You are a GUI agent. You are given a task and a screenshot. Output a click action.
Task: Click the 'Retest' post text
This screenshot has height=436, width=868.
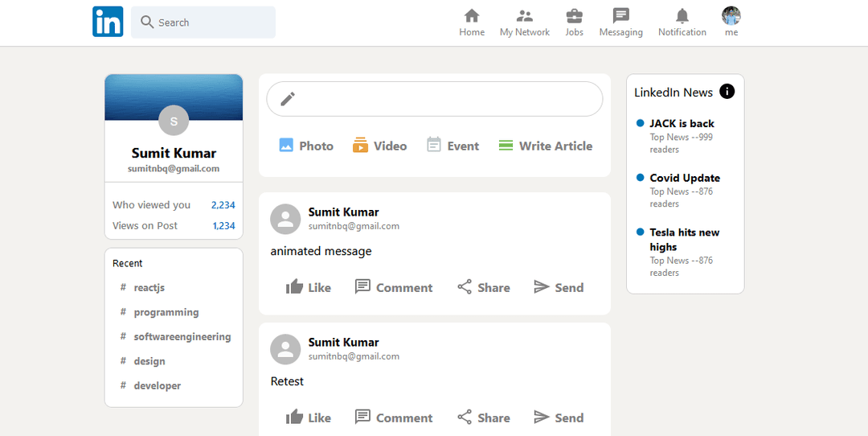pos(287,381)
